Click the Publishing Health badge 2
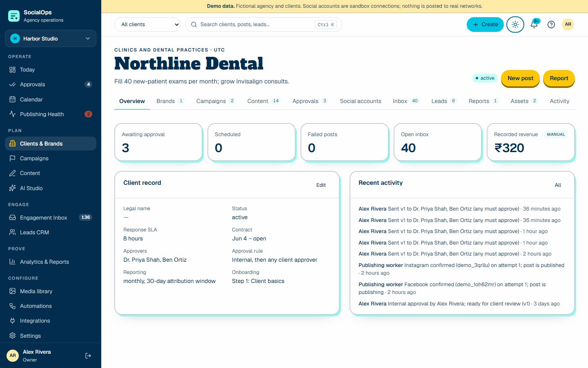Viewport: 588px width, 368px height. coord(88,114)
